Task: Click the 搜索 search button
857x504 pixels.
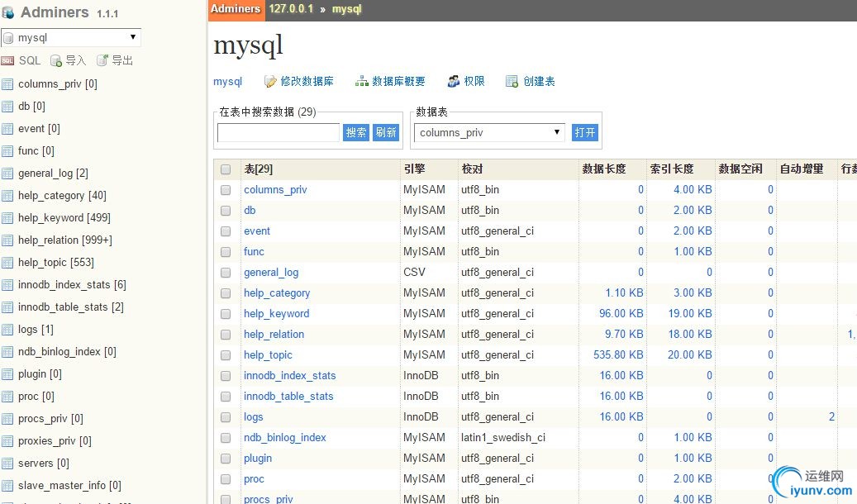Action: [x=356, y=132]
